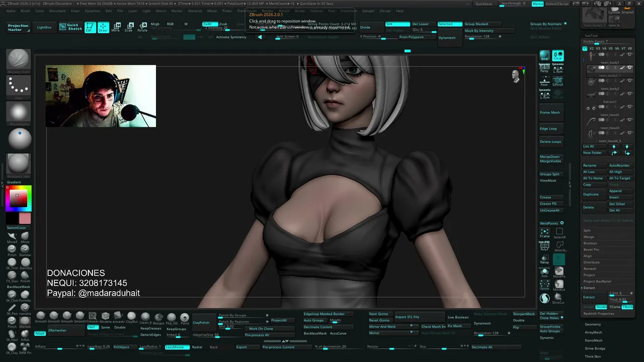The width and height of the screenshot is (644, 362).
Task: Expand the ArrayMesh section
Action: (593, 332)
